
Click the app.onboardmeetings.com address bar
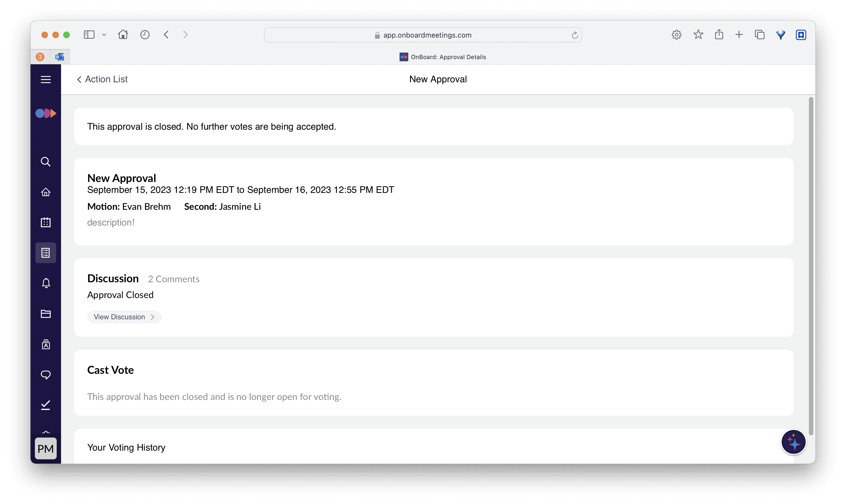(423, 35)
